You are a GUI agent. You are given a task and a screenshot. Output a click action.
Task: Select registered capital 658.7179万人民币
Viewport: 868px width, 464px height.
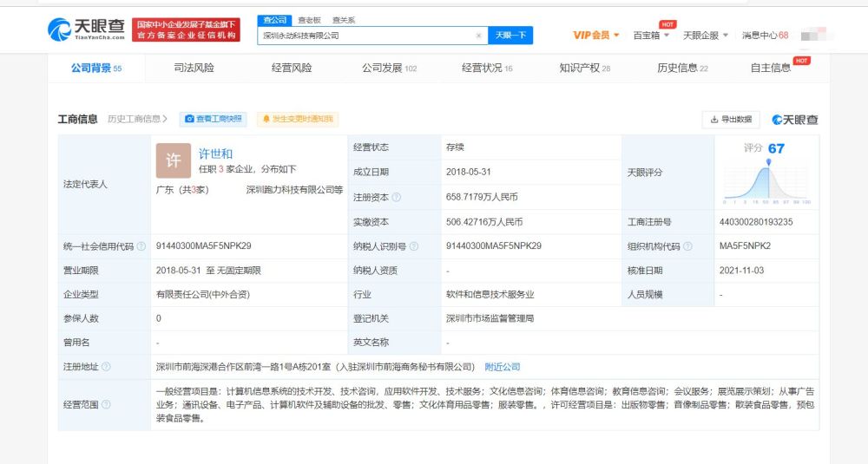pyautogui.click(x=482, y=197)
